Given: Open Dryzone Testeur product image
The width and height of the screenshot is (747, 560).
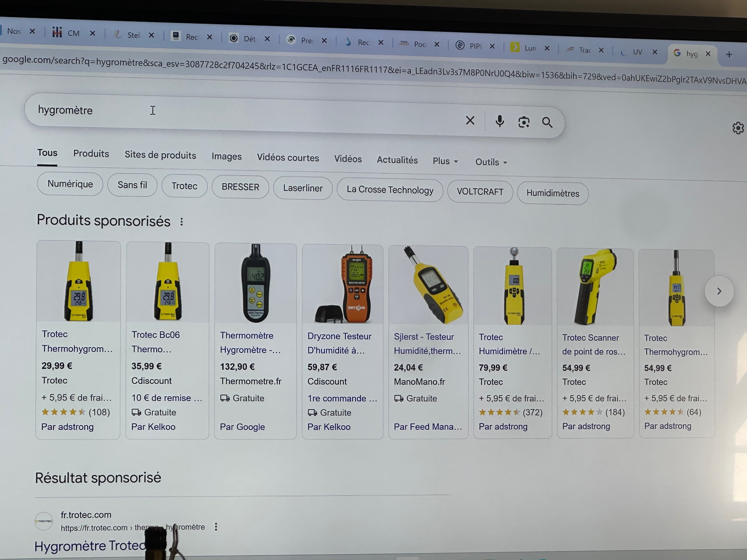Looking at the screenshot, I should pyautogui.click(x=343, y=285).
